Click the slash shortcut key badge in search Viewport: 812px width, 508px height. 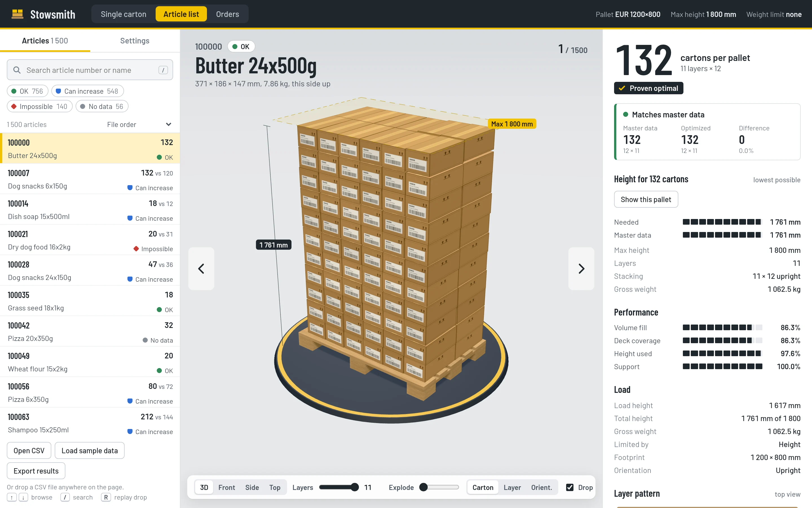163,70
